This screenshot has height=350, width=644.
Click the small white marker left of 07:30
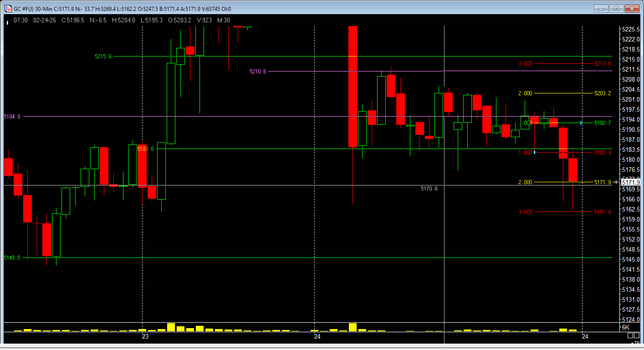coord(7,21)
